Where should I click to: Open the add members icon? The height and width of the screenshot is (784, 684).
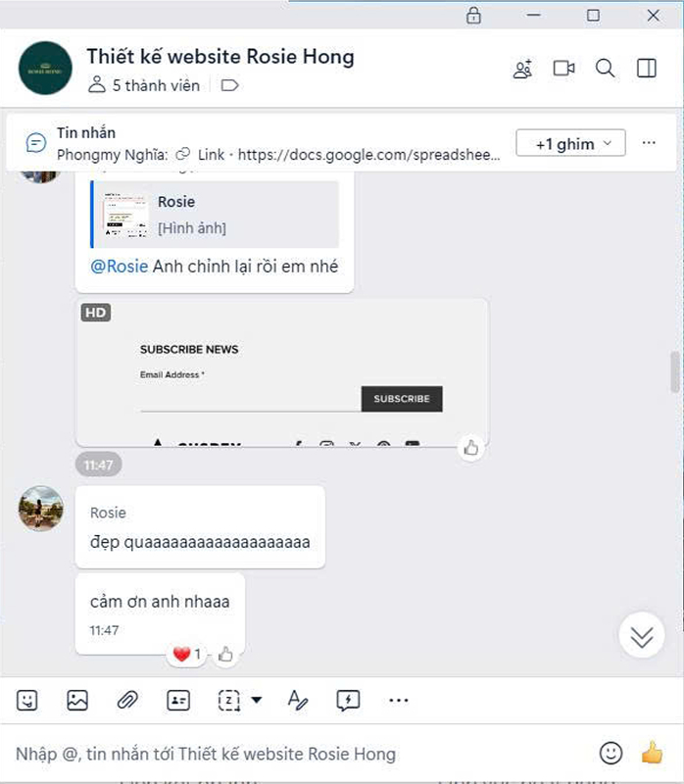tap(522, 69)
